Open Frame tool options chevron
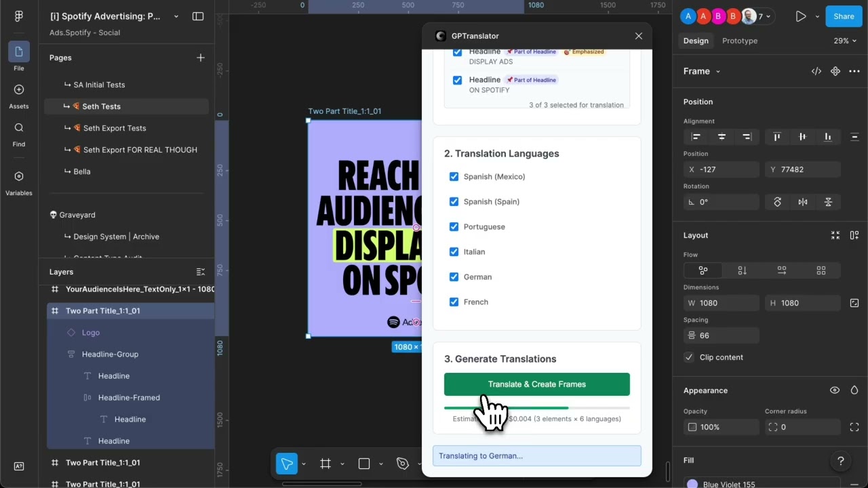Image resolution: width=868 pixels, height=488 pixels. click(342, 464)
